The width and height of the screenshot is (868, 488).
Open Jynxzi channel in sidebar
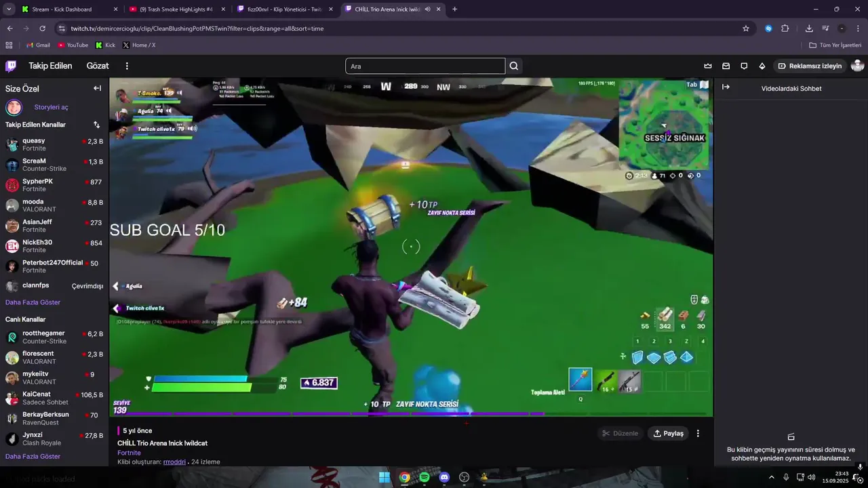(x=54, y=439)
